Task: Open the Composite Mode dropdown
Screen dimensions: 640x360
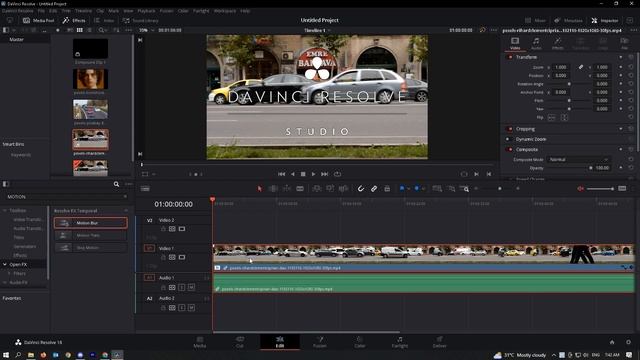Action: (578, 160)
